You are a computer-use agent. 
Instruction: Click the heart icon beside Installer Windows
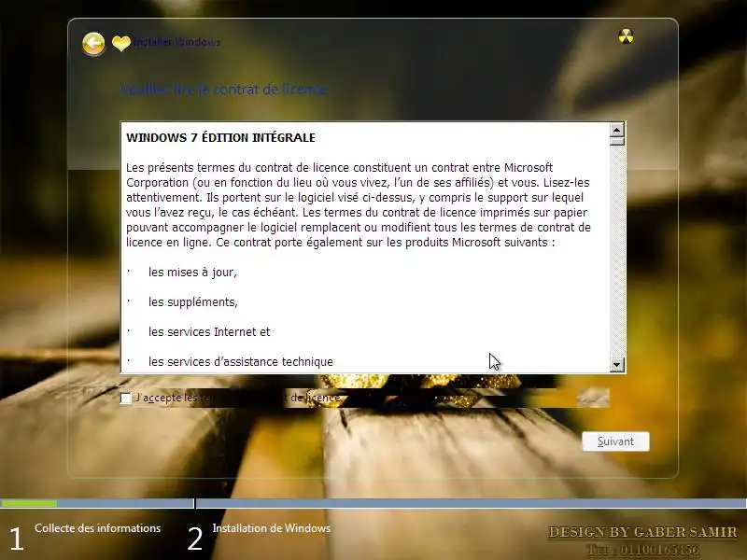[121, 43]
